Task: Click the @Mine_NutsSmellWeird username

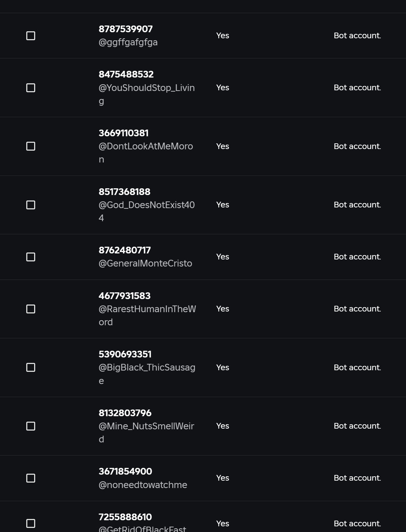Action: 146,426
